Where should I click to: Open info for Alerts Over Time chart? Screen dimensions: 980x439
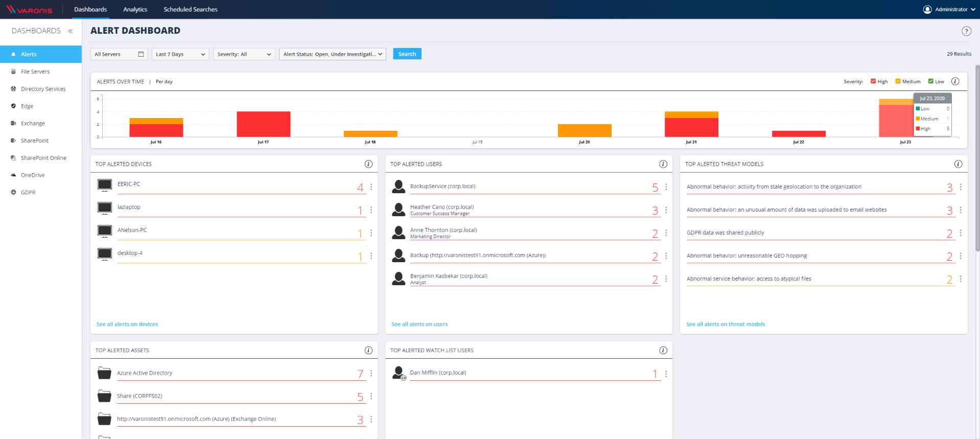[955, 81]
